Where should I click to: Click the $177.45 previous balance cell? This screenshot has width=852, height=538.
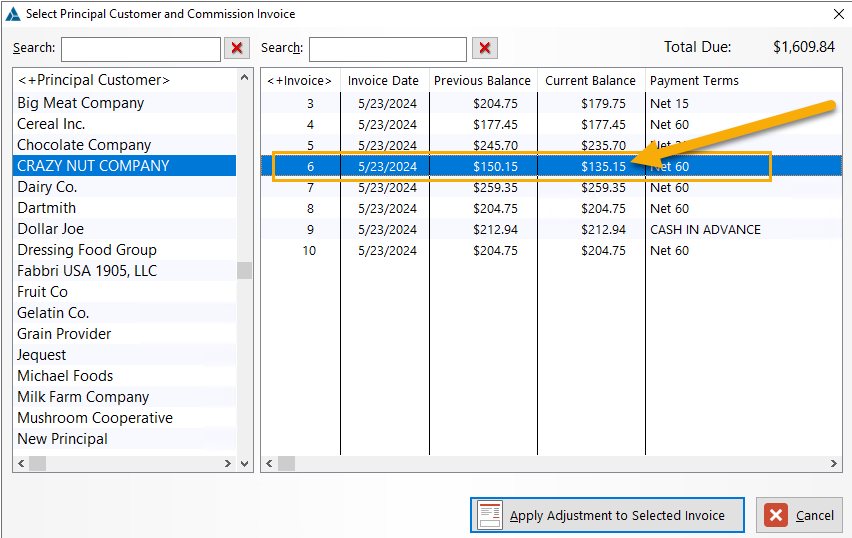pyautogui.click(x=495, y=124)
